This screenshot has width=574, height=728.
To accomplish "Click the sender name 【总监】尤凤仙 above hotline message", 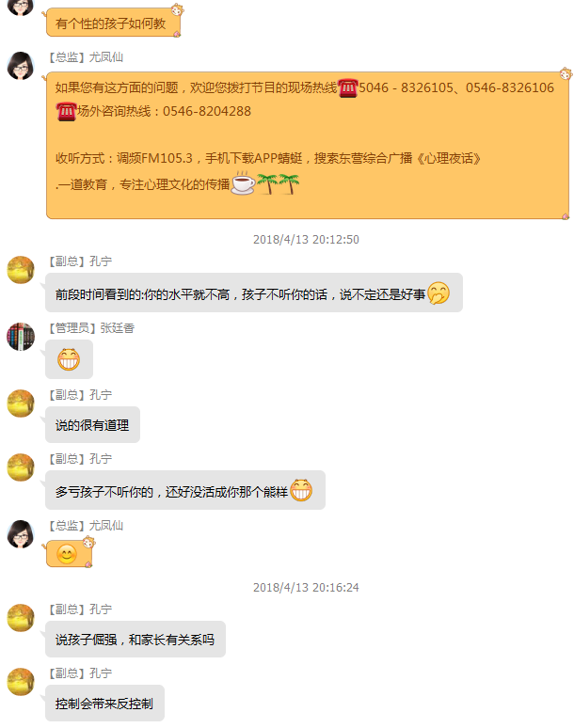I will [86, 57].
